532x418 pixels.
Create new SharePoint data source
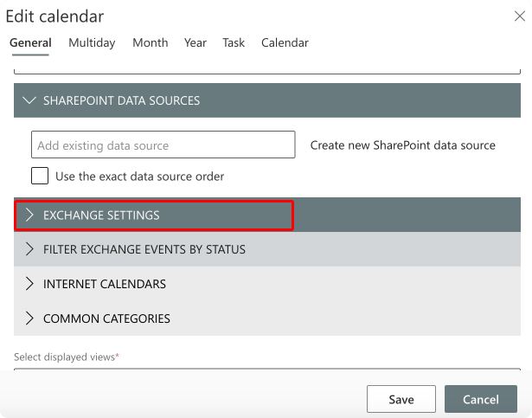(403, 145)
